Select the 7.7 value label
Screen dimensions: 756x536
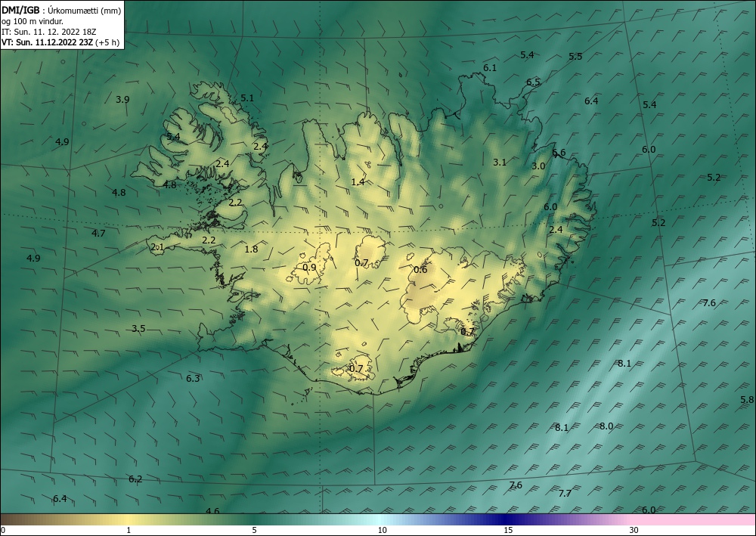point(565,493)
